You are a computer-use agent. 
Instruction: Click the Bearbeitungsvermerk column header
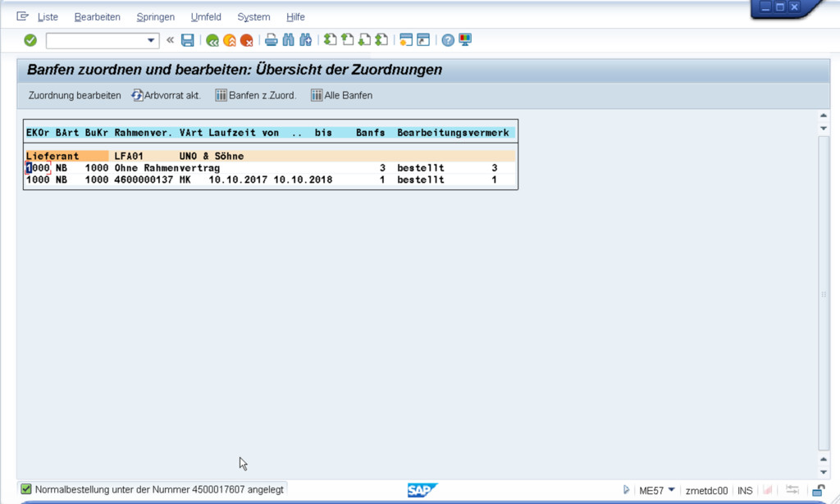pyautogui.click(x=453, y=133)
